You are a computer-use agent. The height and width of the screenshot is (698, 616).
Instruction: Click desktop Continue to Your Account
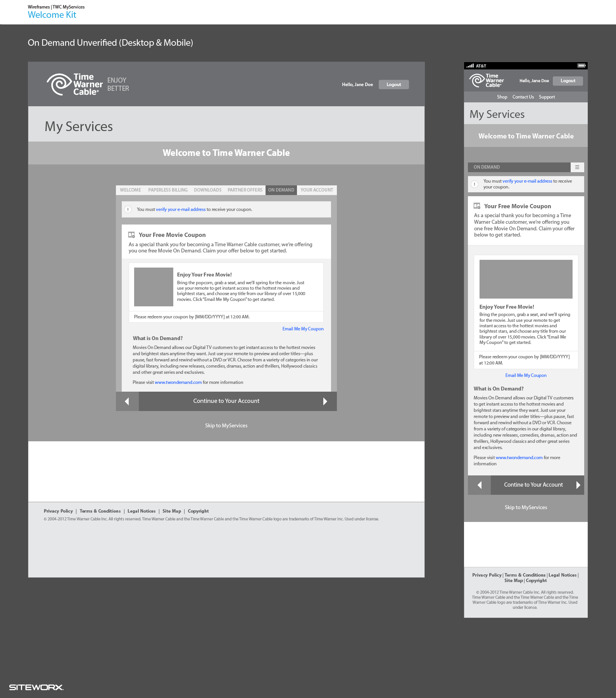pos(226,401)
